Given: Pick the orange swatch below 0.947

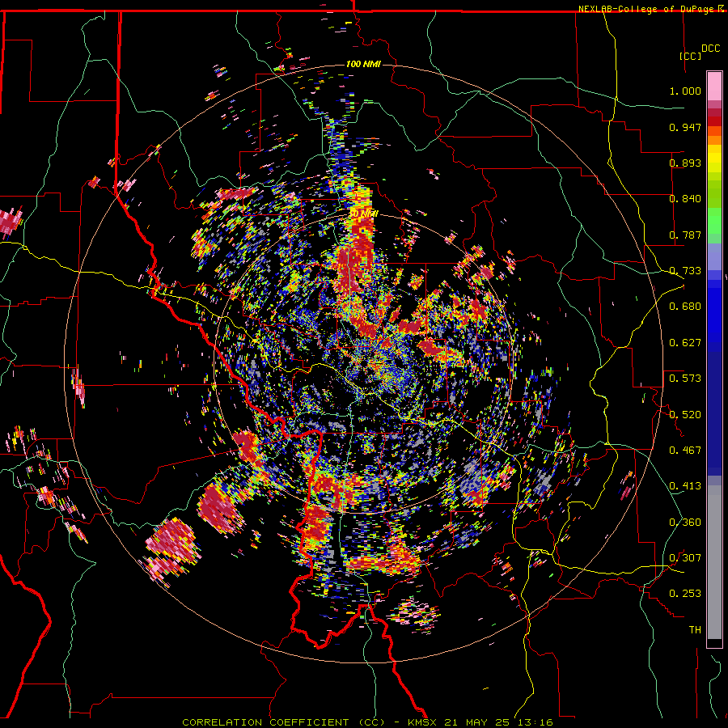Looking at the screenshot, I should [714, 140].
